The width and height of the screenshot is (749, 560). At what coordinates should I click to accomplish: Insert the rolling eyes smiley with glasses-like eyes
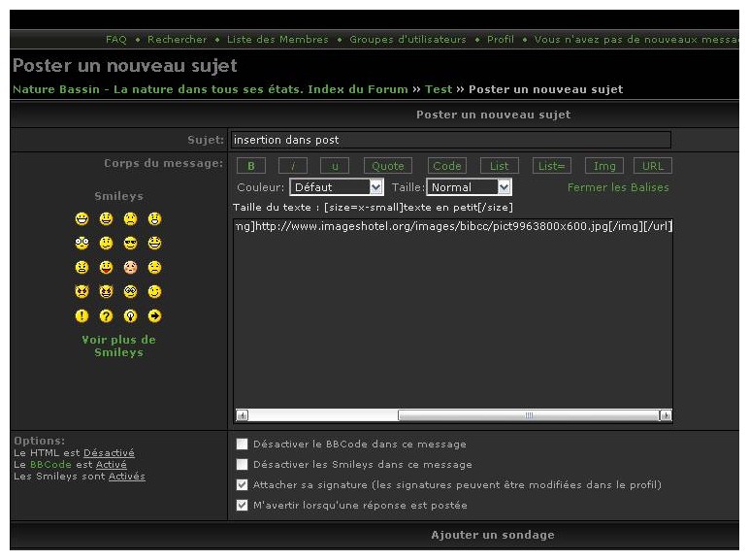(130, 291)
